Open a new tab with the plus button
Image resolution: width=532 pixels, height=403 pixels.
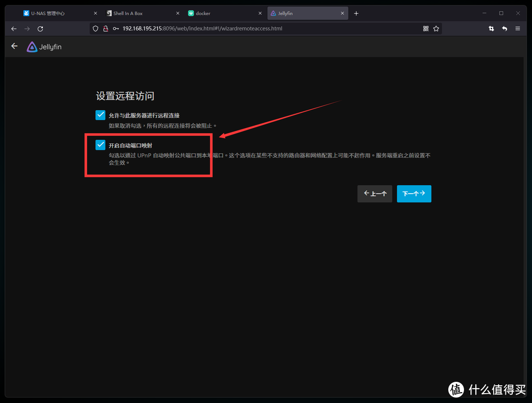[x=356, y=13]
